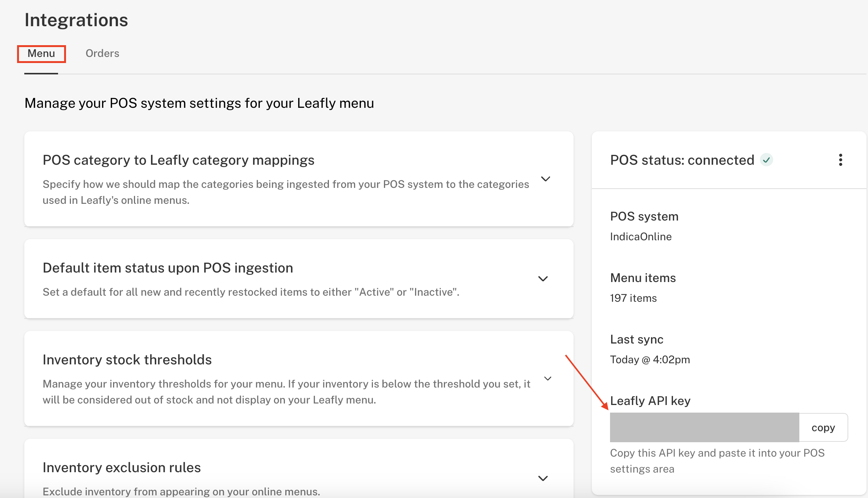This screenshot has height=498, width=868.
Task: Click the green connected checkmark icon
Action: [x=766, y=160]
